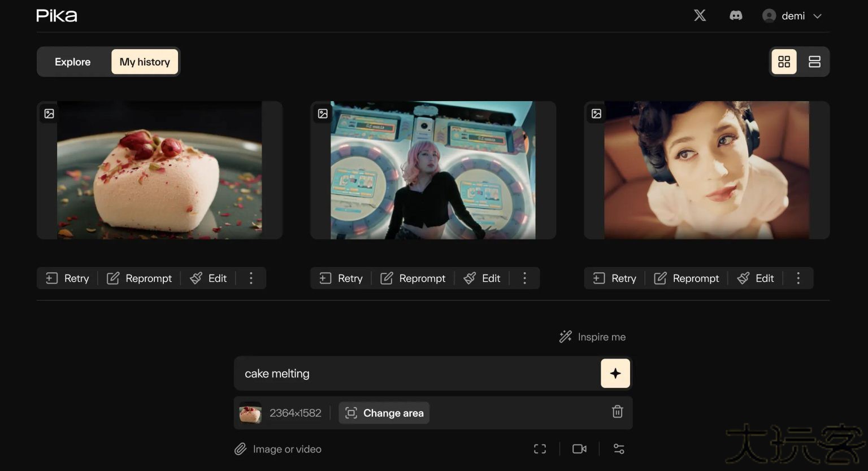Viewport: 868px width, 471px height.
Task: Select the My history tab
Action: (145, 62)
